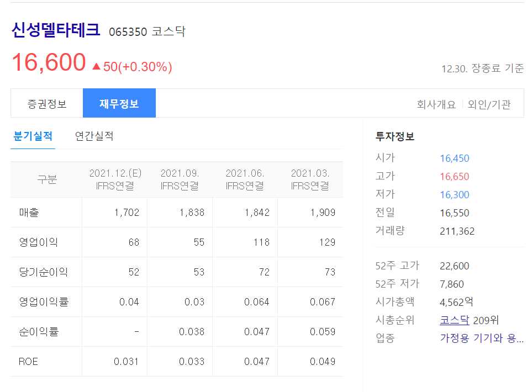
Task: Click the 저가 value 16,300
Action: coord(454,195)
